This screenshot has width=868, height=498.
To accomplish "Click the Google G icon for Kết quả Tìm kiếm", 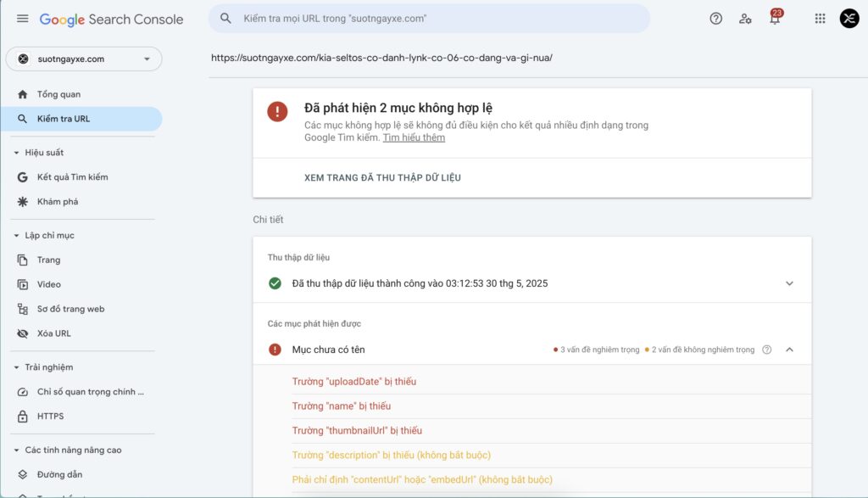I will click(22, 177).
